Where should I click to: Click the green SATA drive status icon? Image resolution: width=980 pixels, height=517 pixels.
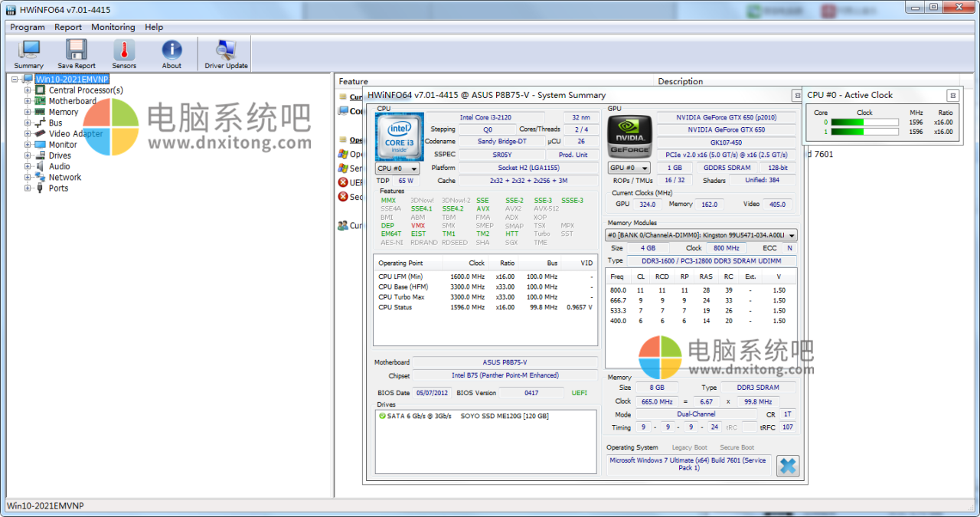pos(382,416)
